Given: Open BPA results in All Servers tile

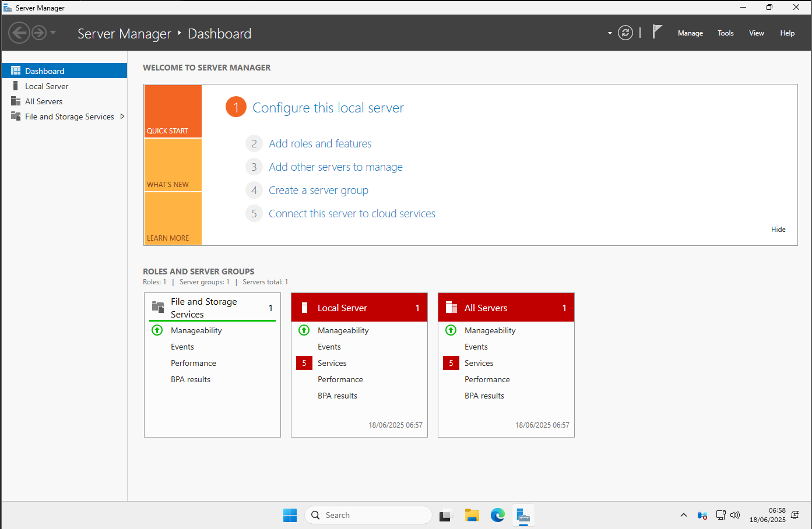Looking at the screenshot, I should [x=484, y=396].
